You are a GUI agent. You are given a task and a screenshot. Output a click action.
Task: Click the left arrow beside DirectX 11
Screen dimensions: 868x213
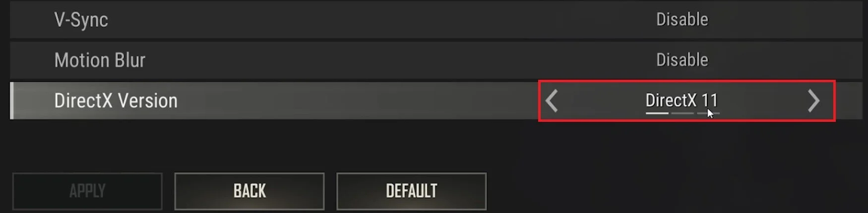pos(552,101)
